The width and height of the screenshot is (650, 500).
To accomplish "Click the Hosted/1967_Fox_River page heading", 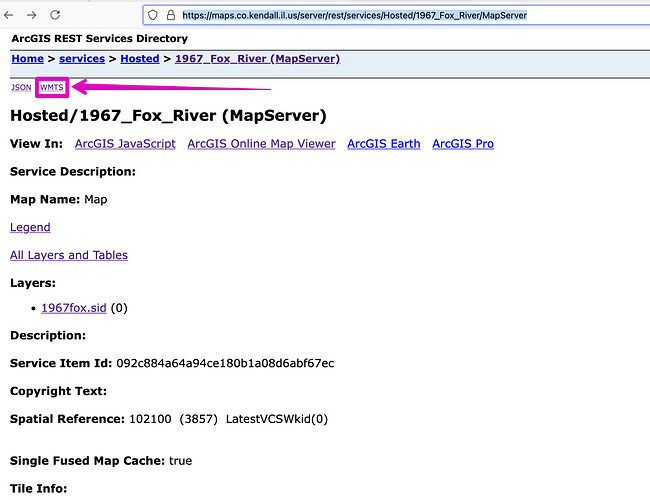I will (168, 115).
